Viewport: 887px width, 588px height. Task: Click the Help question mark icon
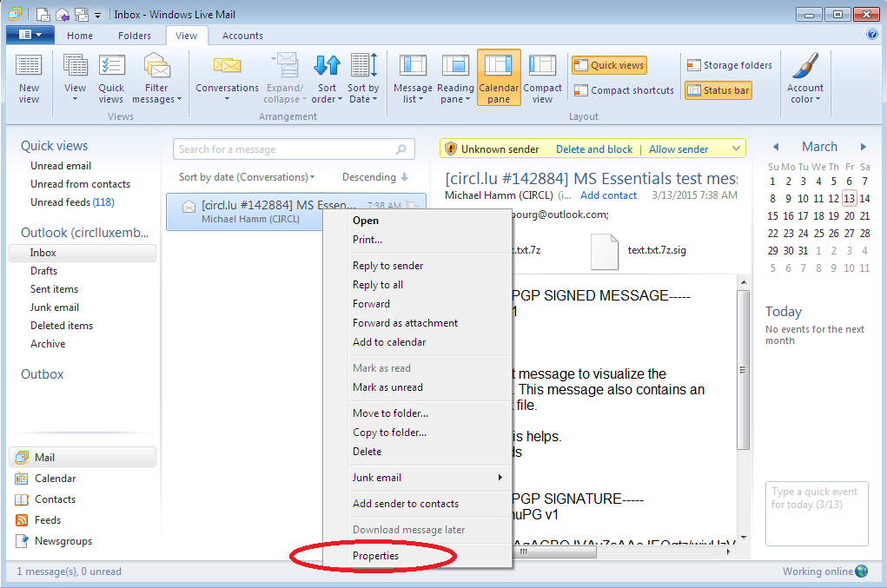coord(872,35)
